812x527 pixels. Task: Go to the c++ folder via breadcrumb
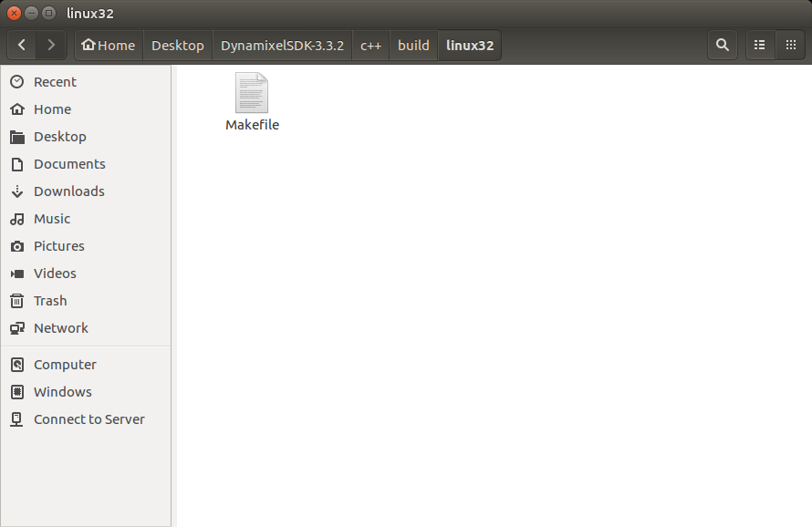[x=370, y=45]
